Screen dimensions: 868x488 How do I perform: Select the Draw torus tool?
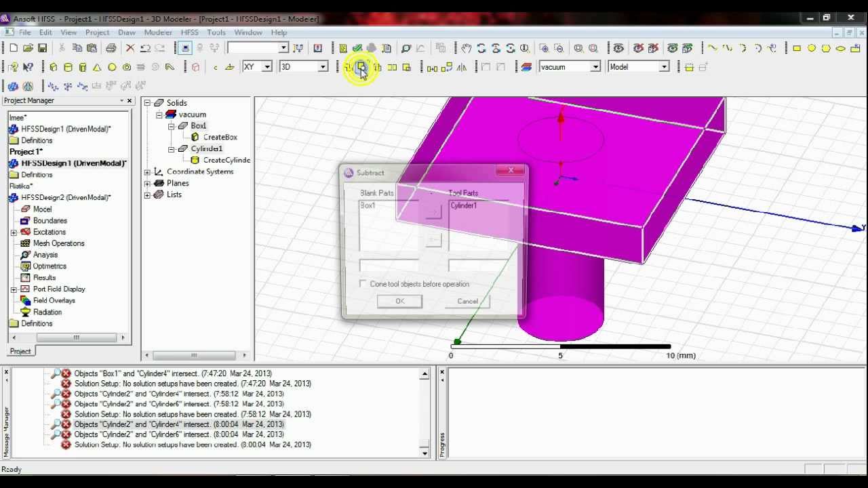127,67
